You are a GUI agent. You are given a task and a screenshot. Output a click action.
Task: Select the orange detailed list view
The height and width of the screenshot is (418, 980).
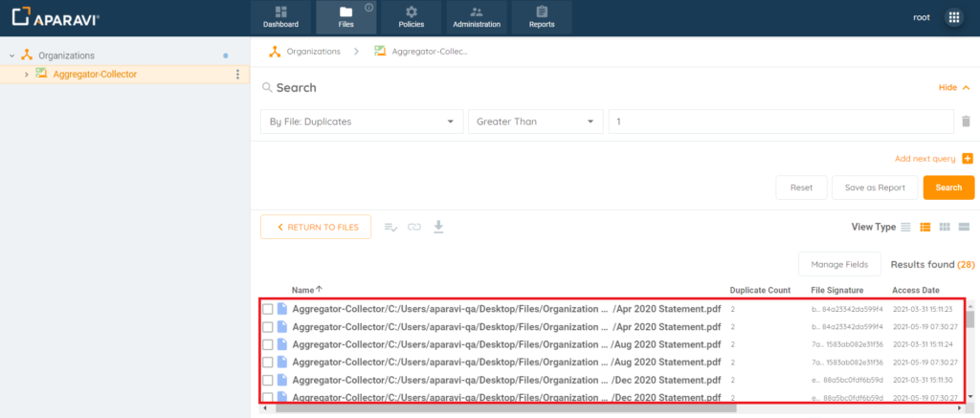[925, 227]
